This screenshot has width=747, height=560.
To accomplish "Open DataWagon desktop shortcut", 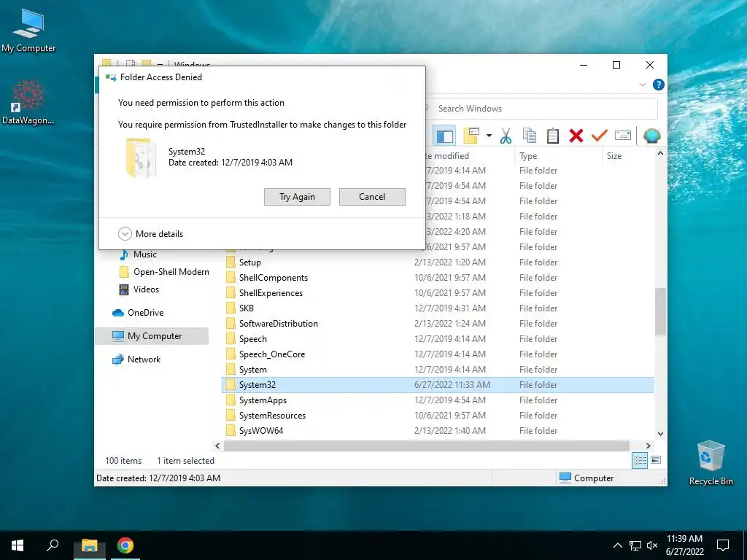I will click(28, 102).
